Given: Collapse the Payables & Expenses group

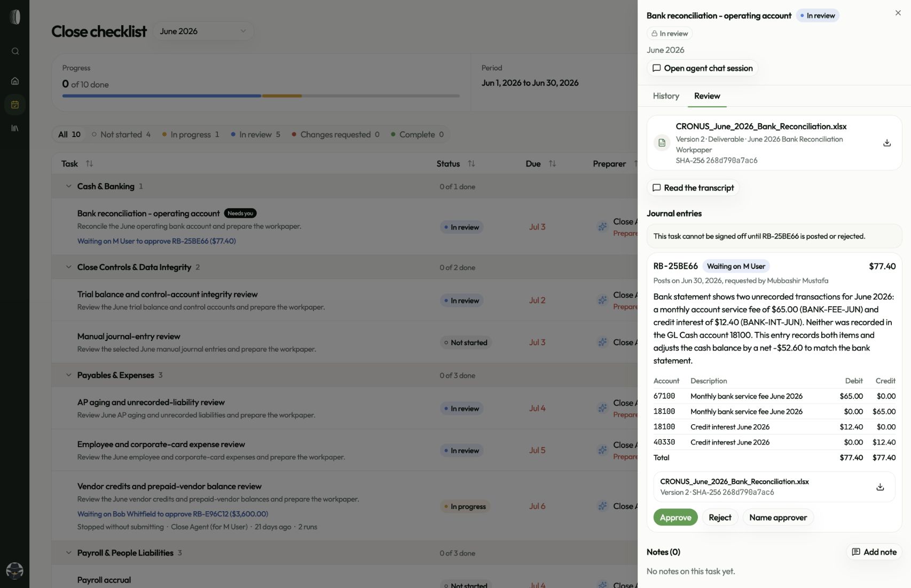Looking at the screenshot, I should 68,375.
